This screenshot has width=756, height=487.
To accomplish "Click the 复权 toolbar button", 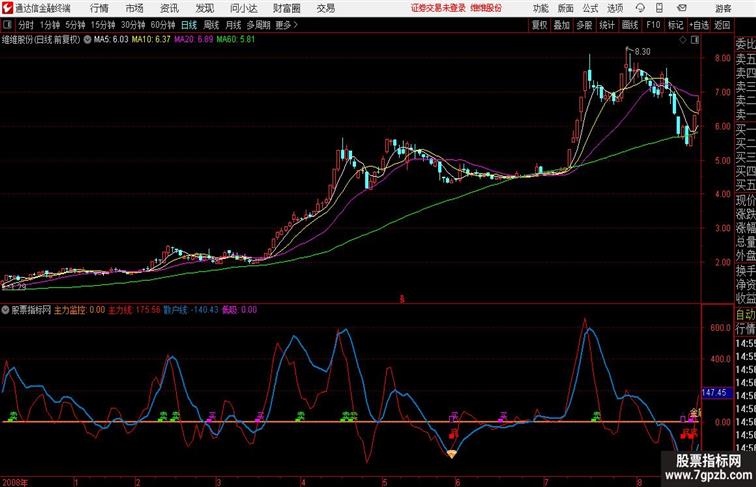I will (x=539, y=25).
